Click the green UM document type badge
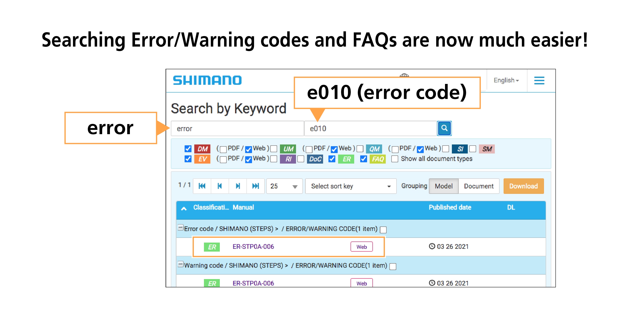 (288, 149)
